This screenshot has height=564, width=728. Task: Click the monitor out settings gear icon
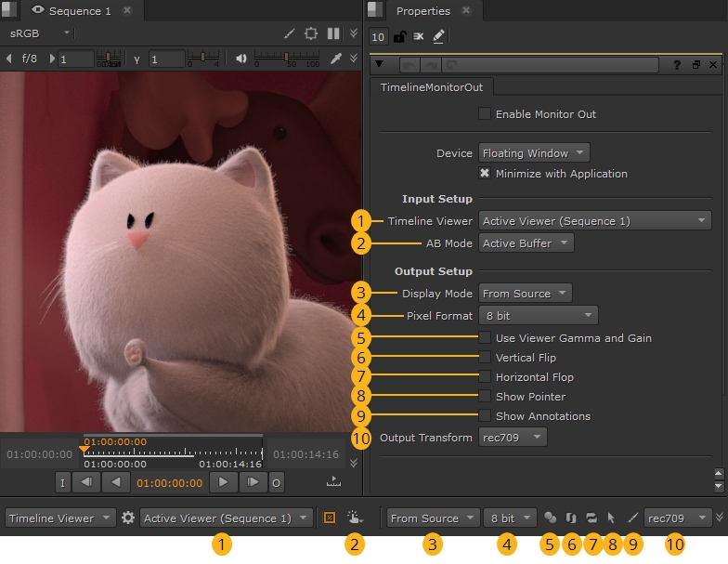[128, 518]
